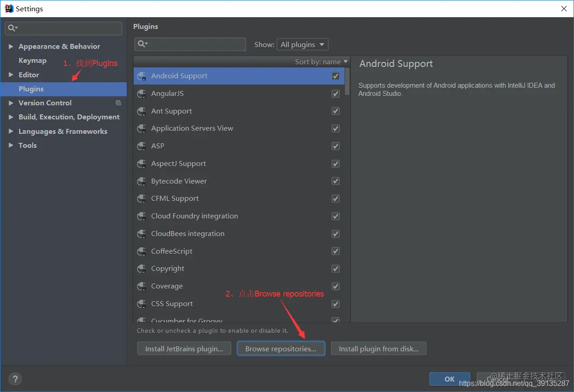The height and width of the screenshot is (392, 574).
Task: Disable the Cloud Foundry integration checkbox
Action: tap(335, 216)
